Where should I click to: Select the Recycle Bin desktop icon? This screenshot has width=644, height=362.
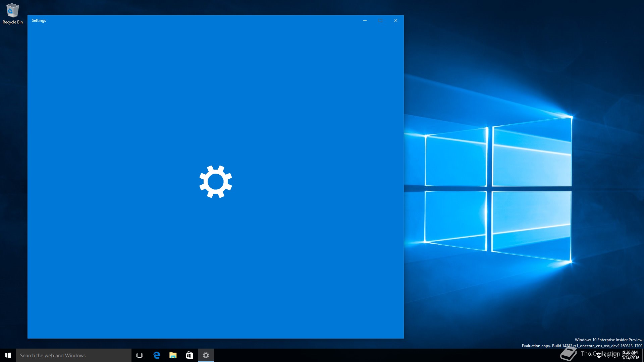[x=13, y=14]
